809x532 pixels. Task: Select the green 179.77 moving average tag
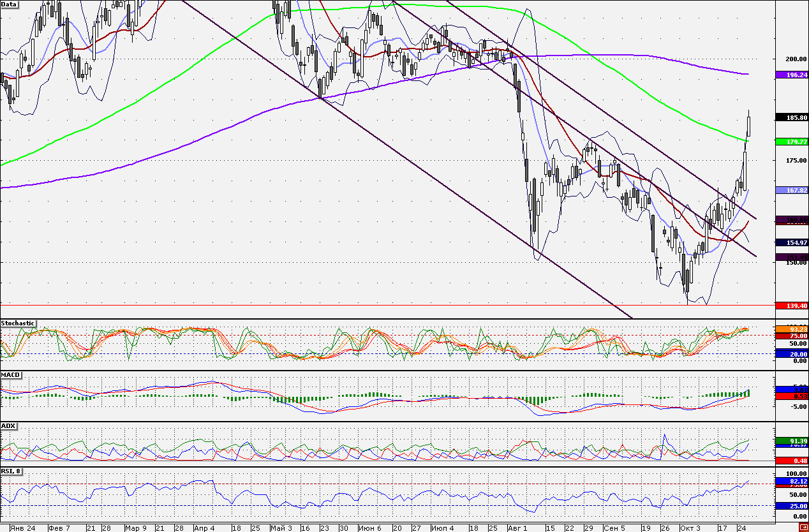click(x=791, y=142)
